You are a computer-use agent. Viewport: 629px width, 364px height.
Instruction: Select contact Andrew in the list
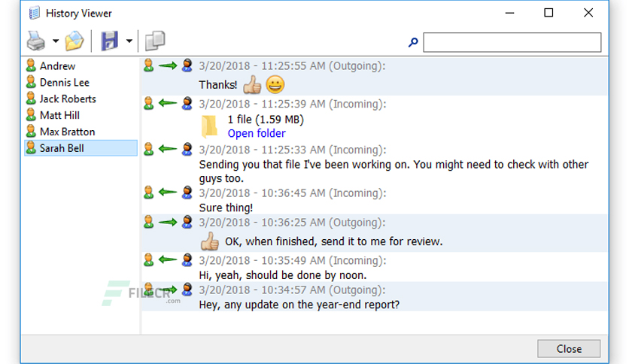tap(57, 65)
